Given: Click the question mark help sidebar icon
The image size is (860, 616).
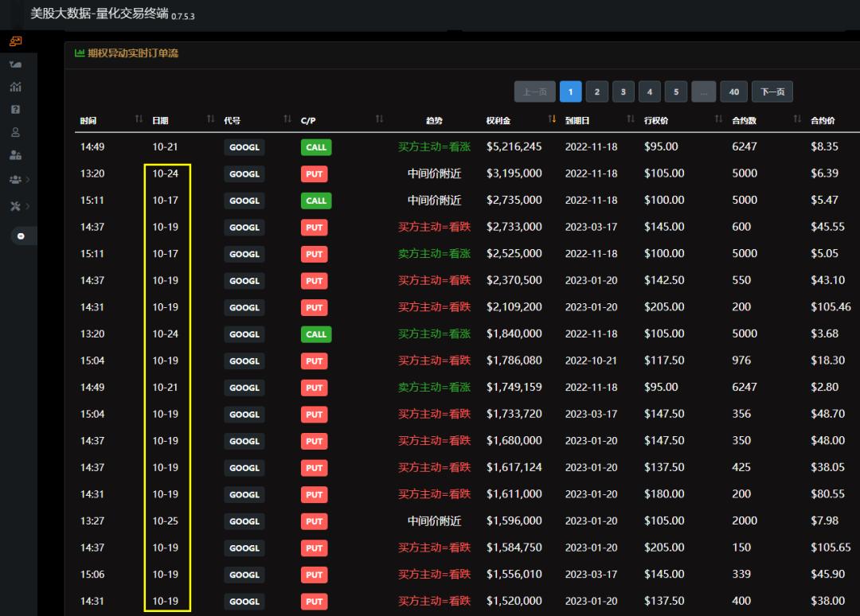Looking at the screenshot, I should [15, 110].
